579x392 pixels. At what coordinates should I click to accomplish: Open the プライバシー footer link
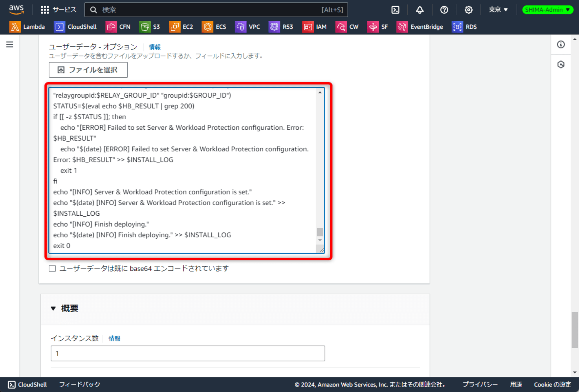(x=480, y=385)
